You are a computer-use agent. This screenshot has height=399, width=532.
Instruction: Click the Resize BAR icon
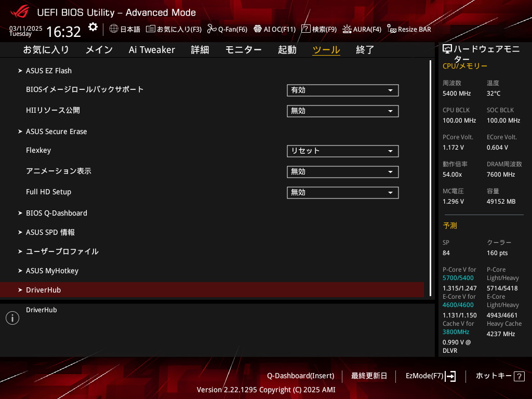click(x=392, y=29)
